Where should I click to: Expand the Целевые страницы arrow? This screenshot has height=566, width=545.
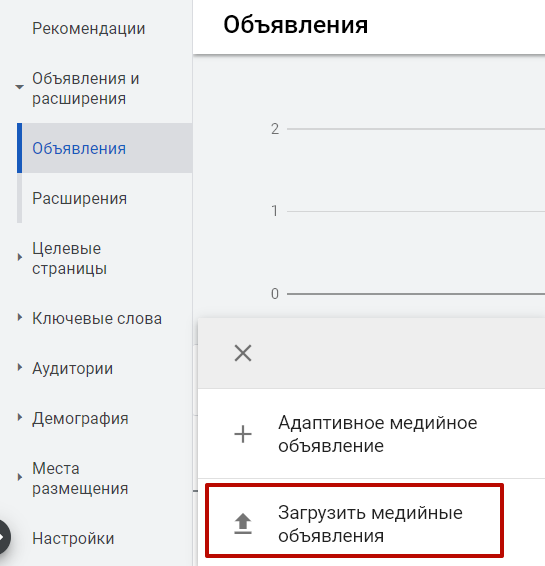(x=20, y=257)
